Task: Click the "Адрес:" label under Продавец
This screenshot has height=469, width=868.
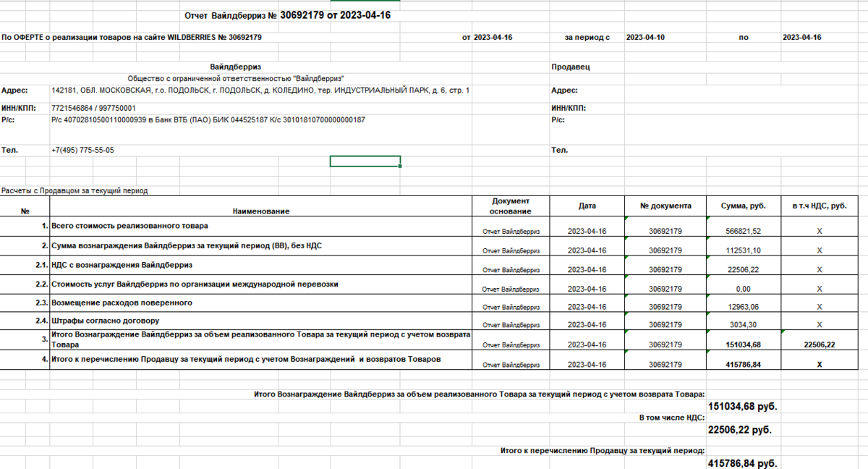Action: tap(564, 90)
